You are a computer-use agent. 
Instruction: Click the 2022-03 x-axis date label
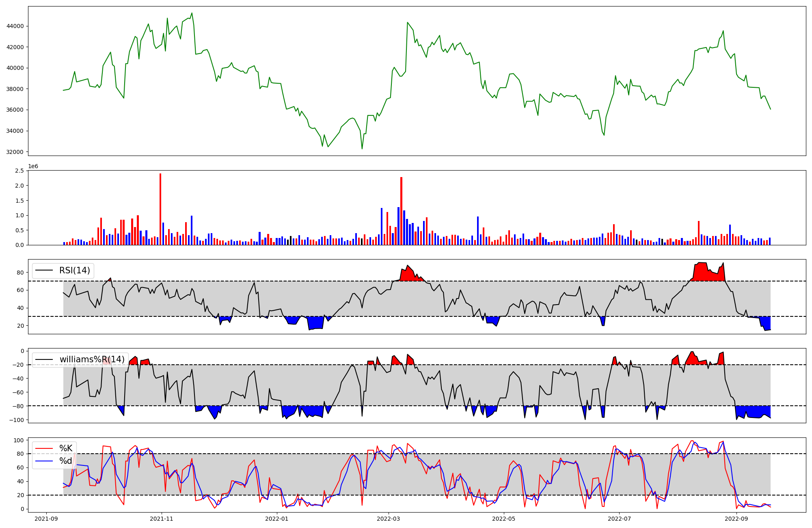tap(389, 519)
